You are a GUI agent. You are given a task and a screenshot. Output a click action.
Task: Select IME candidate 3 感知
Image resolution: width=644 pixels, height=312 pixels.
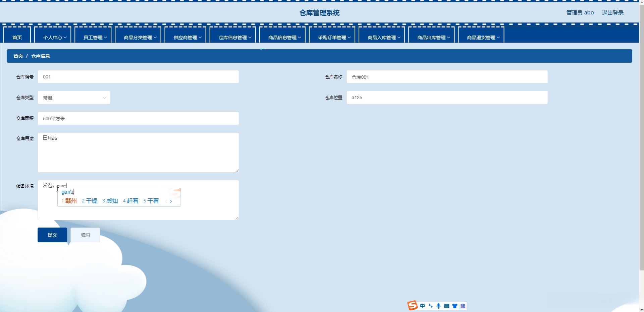click(x=110, y=201)
